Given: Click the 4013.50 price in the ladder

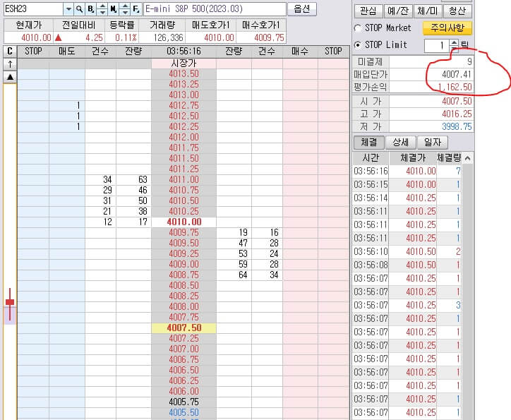Looking at the screenshot, I should [x=184, y=74].
